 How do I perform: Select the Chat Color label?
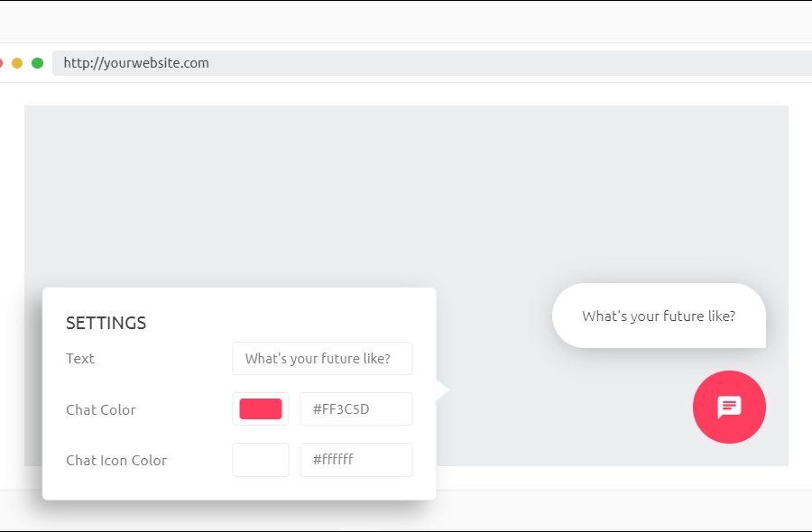coord(101,409)
